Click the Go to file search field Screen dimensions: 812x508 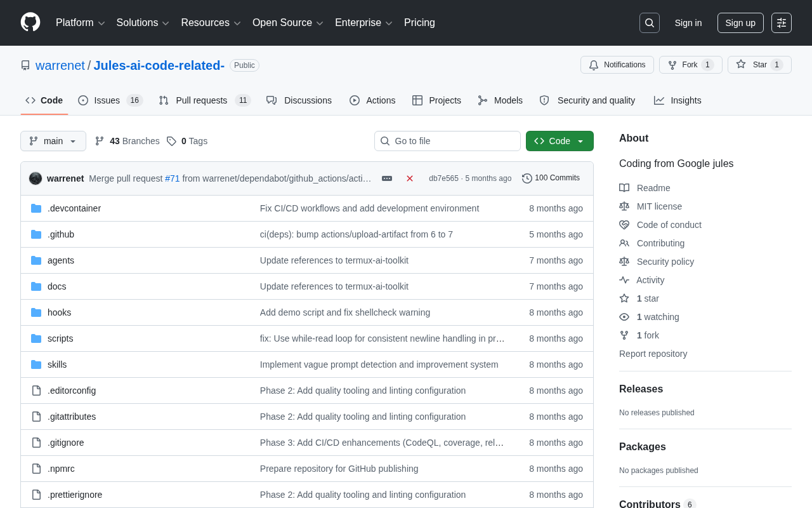point(447,141)
